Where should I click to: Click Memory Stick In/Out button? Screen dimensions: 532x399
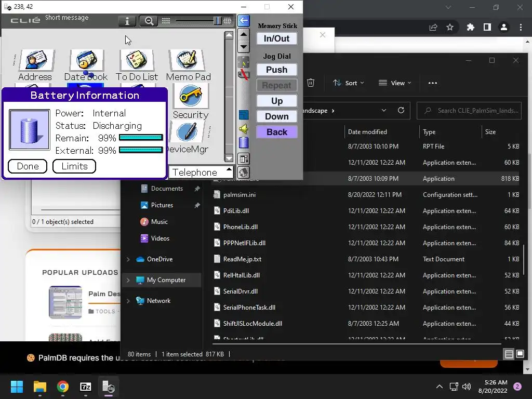click(276, 38)
